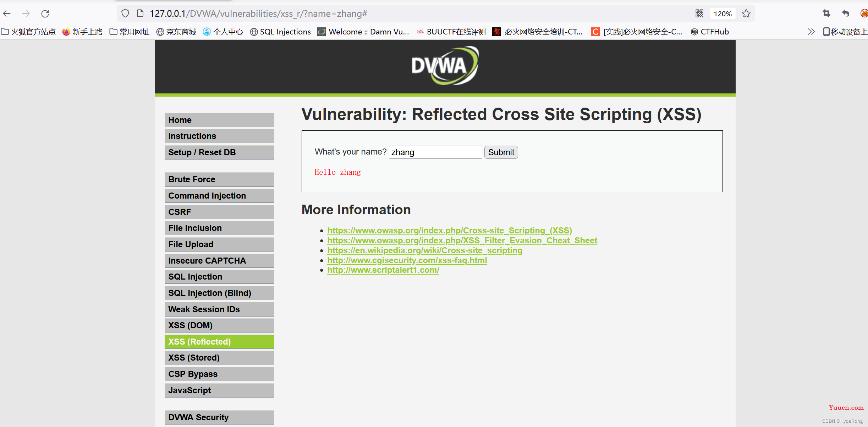This screenshot has width=868, height=427.
Task: Open XSS (DOM) in the sidebar
Action: pos(219,325)
